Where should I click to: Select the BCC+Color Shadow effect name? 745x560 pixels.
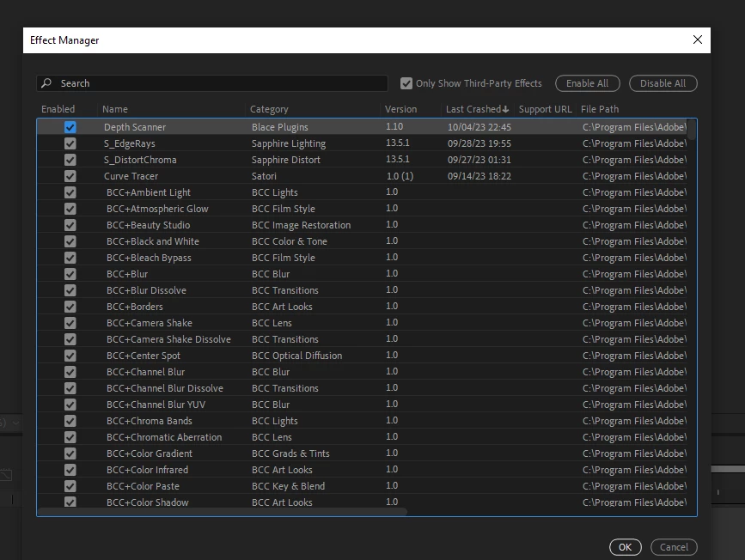(x=147, y=502)
